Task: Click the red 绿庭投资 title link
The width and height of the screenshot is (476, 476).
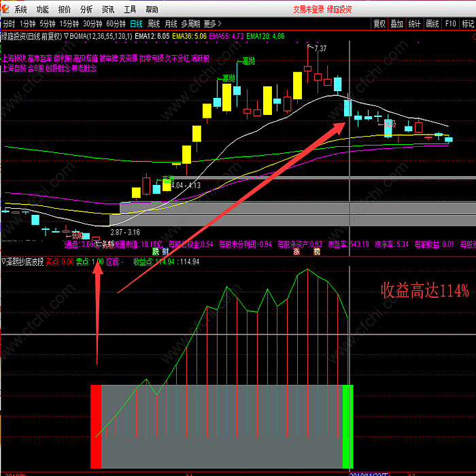Action: (339, 10)
